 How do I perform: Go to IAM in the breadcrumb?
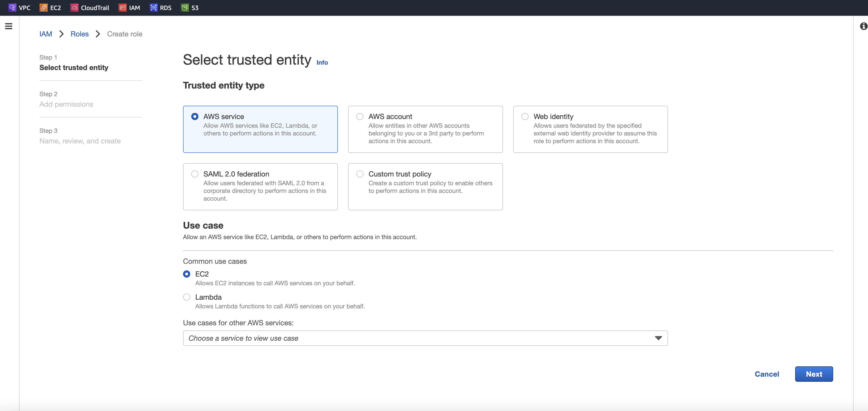point(45,34)
